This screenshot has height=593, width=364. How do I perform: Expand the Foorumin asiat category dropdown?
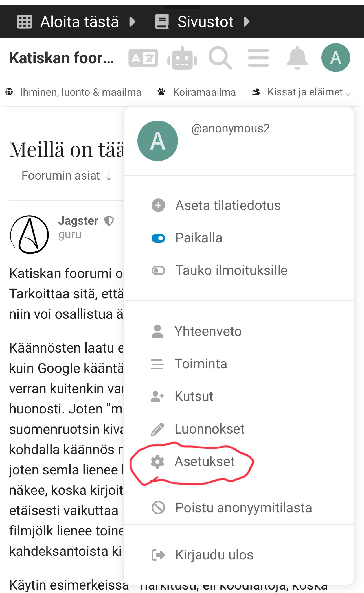click(67, 176)
